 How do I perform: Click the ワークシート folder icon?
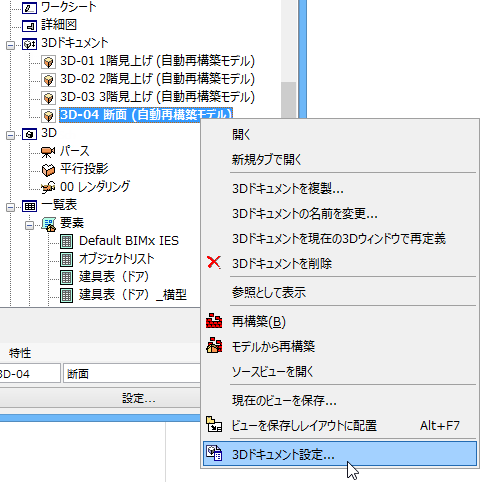(x=29, y=7)
